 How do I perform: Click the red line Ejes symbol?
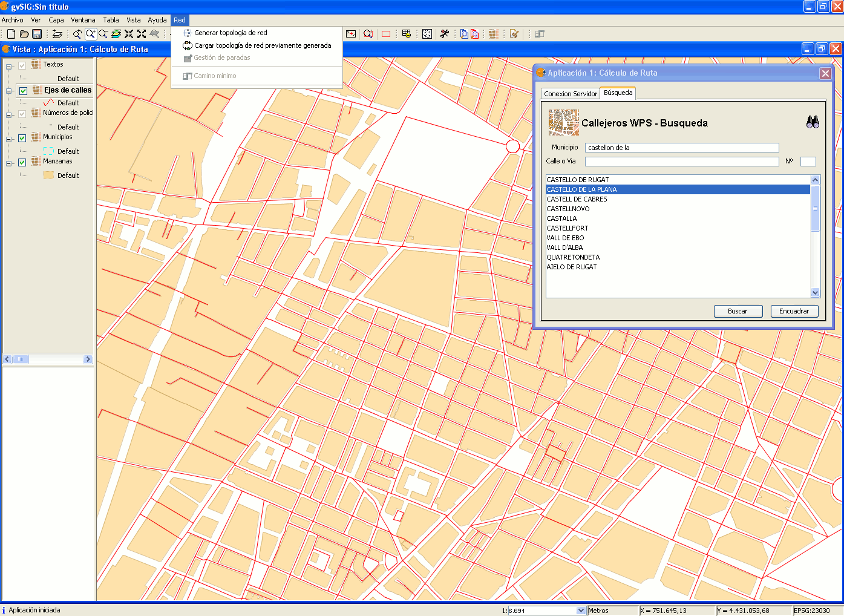point(49,103)
